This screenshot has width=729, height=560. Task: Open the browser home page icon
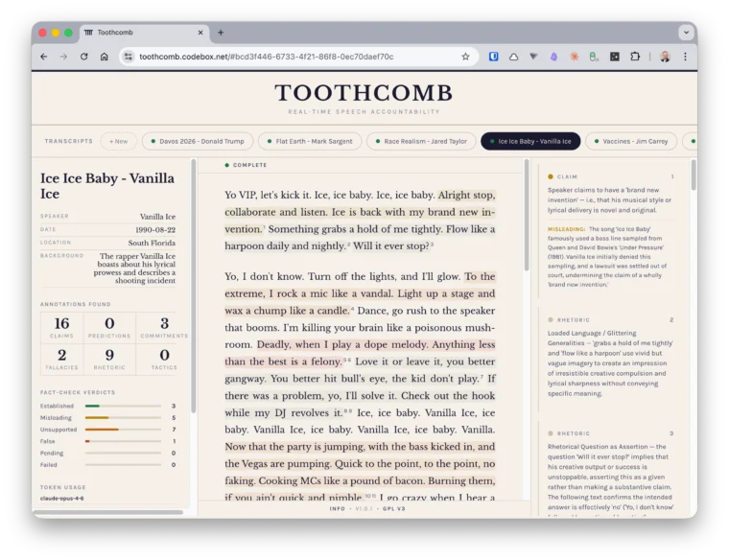[x=105, y=57]
